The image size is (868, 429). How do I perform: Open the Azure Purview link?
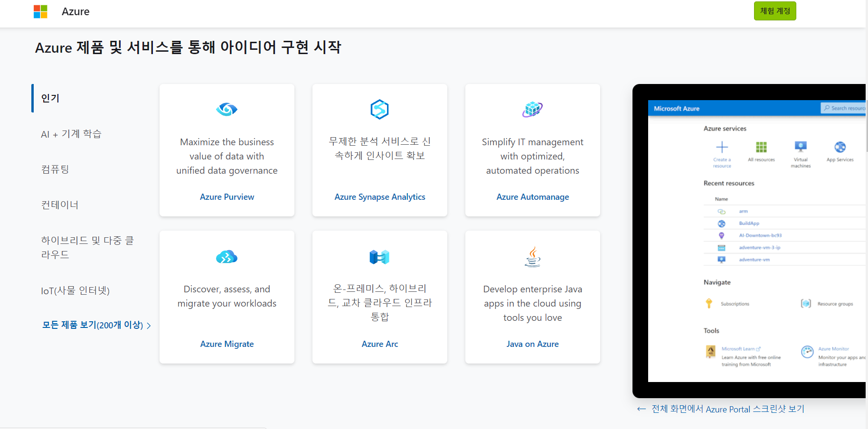227,197
